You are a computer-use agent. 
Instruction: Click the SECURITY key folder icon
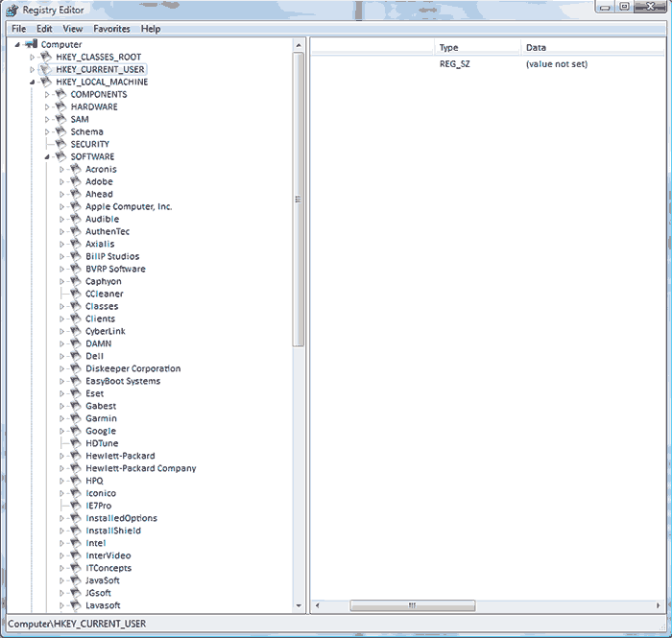[60, 144]
